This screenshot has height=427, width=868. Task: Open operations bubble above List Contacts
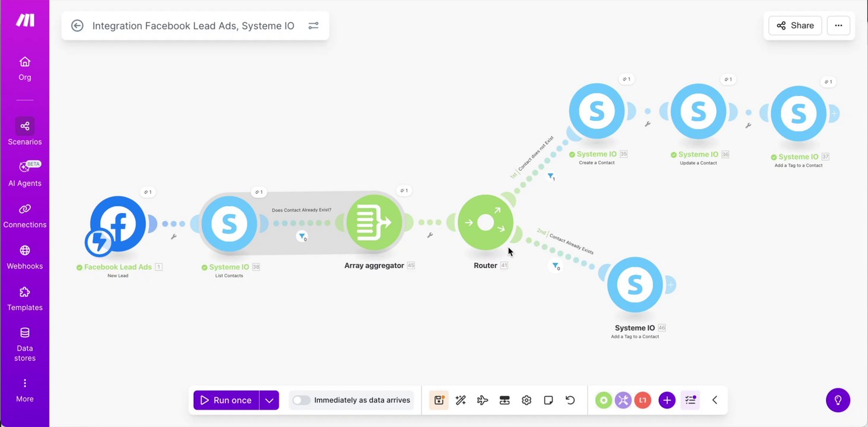coord(258,192)
